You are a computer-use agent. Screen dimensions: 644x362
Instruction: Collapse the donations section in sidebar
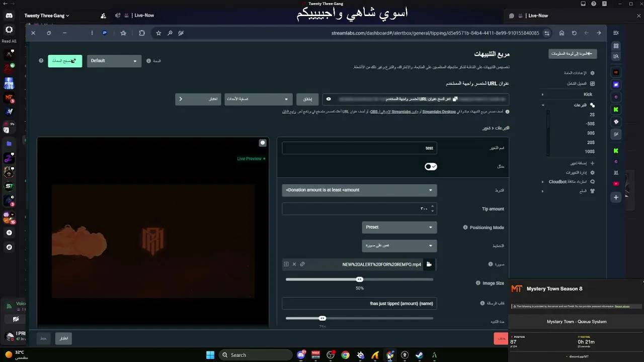coord(543,105)
